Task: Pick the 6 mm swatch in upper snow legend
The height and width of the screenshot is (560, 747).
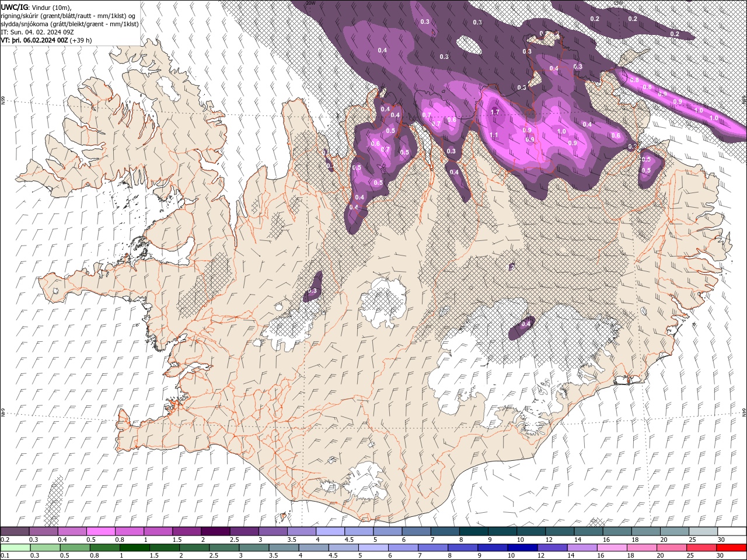Action: (x=416, y=531)
